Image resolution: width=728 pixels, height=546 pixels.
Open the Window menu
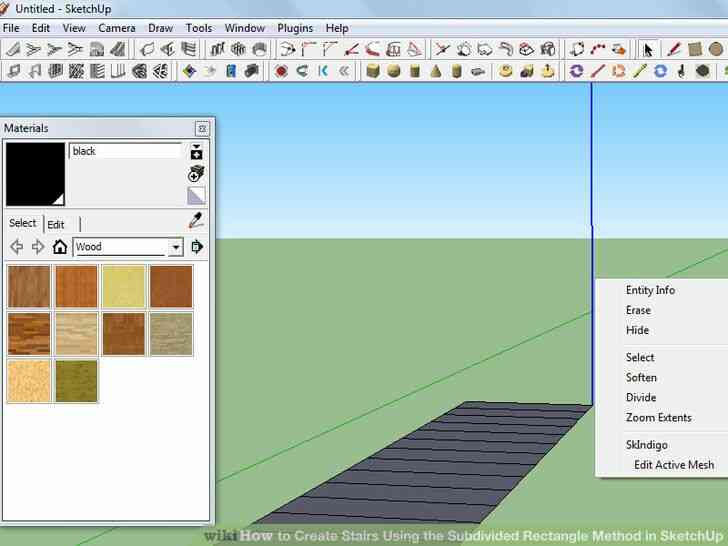[x=245, y=28]
